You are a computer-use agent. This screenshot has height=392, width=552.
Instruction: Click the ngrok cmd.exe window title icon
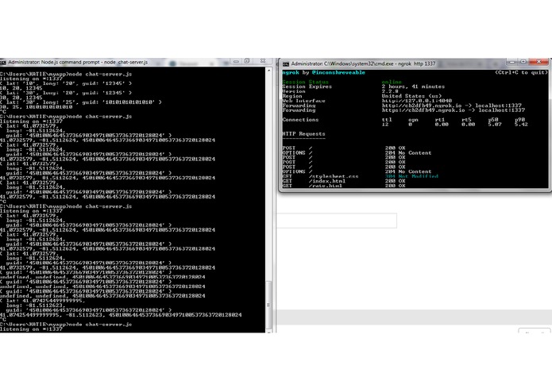[286, 64]
